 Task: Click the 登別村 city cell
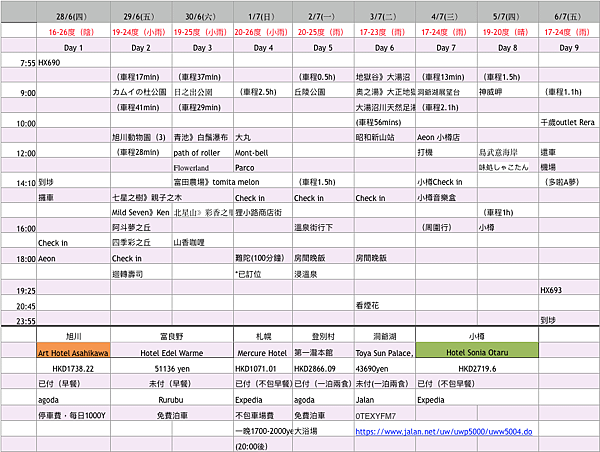[323, 336]
